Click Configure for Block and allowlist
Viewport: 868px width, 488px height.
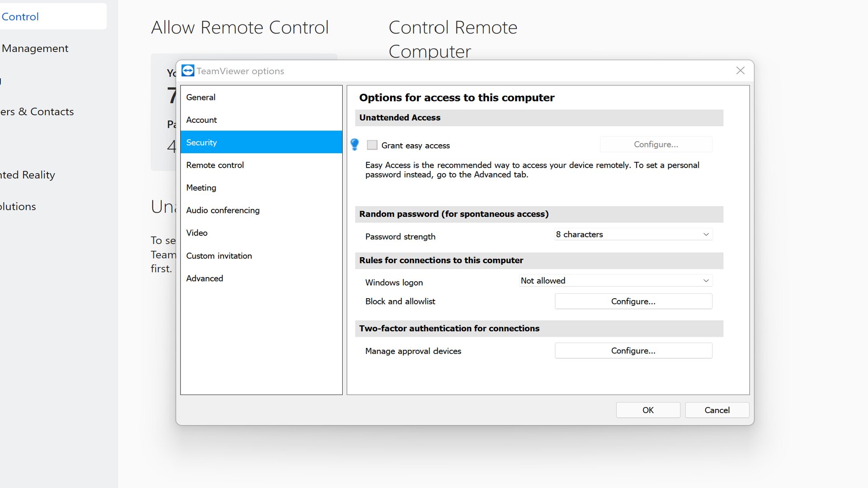(633, 301)
